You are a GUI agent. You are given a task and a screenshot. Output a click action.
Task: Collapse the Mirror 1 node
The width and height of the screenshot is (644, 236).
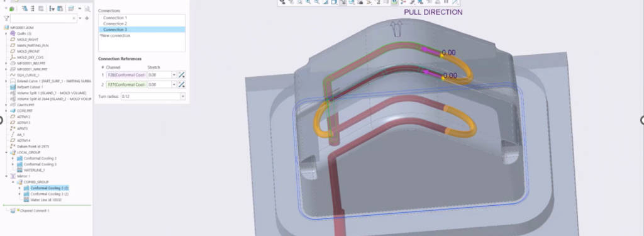pos(6,176)
